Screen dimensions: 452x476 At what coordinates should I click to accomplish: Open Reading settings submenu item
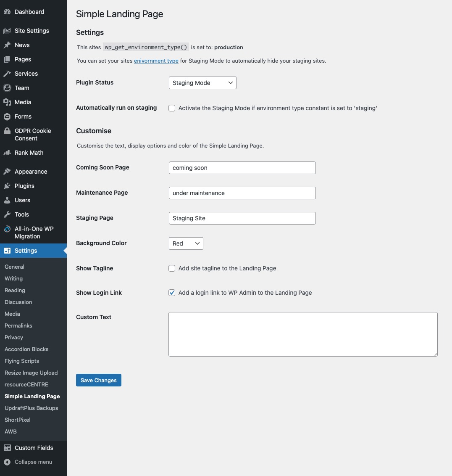pos(15,290)
